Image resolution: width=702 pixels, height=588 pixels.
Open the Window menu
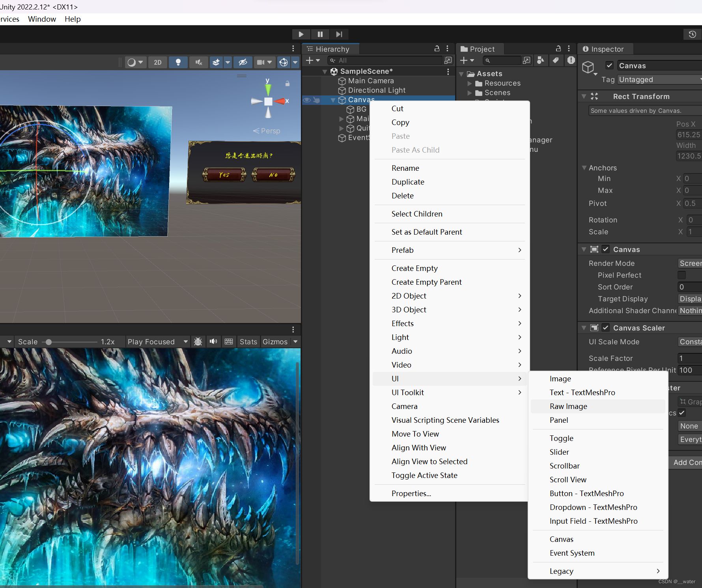coord(42,19)
